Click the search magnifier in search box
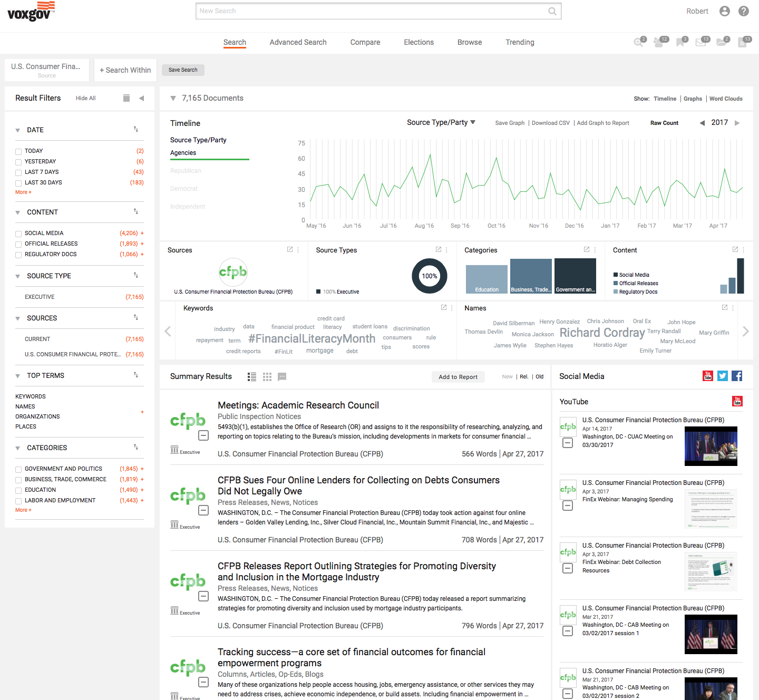759x700 pixels. [552, 11]
